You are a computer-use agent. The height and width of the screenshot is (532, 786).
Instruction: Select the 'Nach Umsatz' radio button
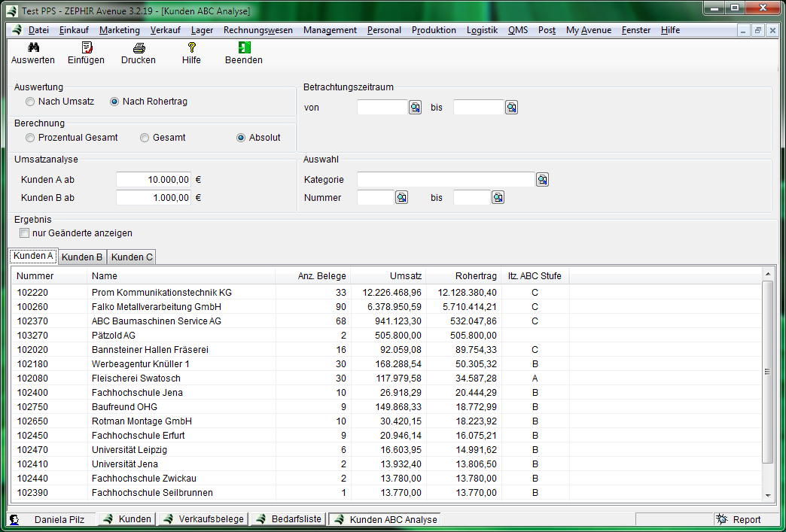click(x=30, y=102)
